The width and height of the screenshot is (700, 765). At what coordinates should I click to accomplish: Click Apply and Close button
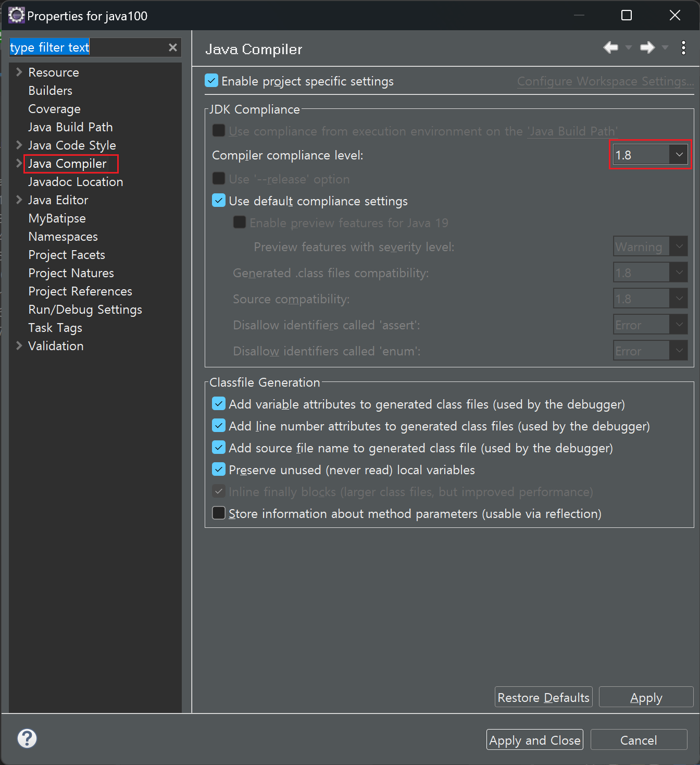(535, 740)
